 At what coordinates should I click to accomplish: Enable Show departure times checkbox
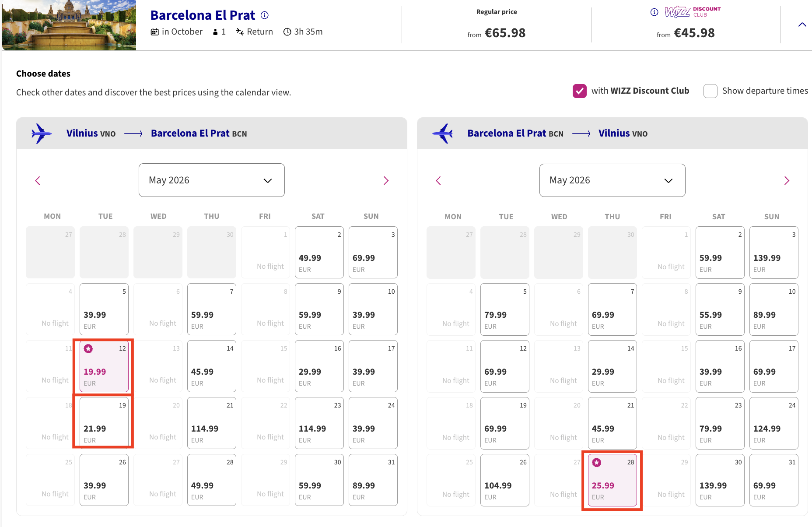(710, 91)
